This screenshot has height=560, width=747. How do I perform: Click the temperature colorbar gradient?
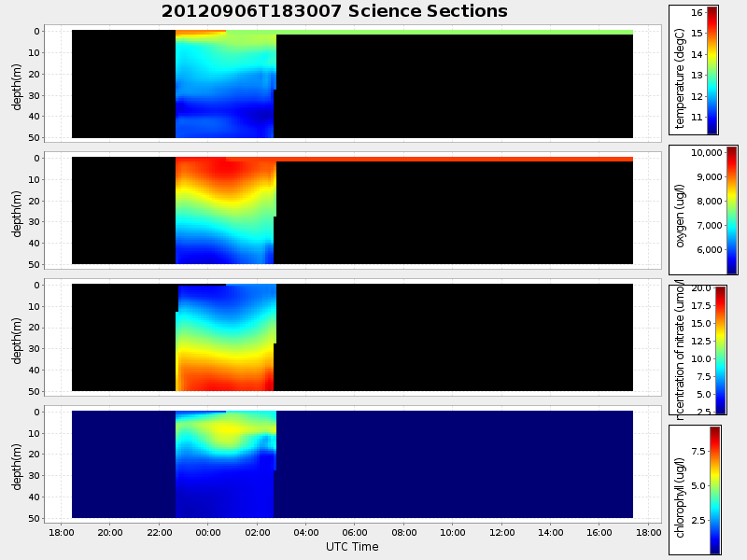[712, 69]
